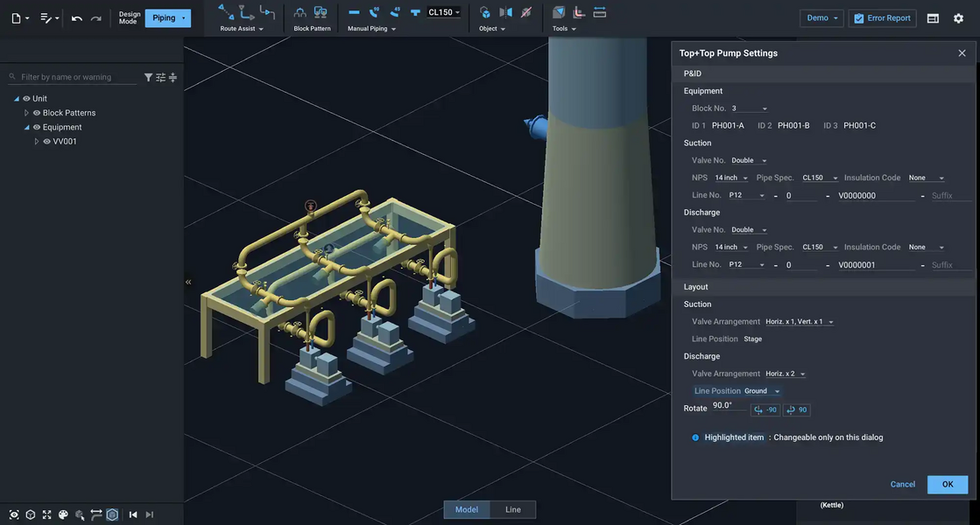The width and height of the screenshot is (980, 525).
Task: Click the filter funnel icon in tree panel
Action: (x=148, y=77)
